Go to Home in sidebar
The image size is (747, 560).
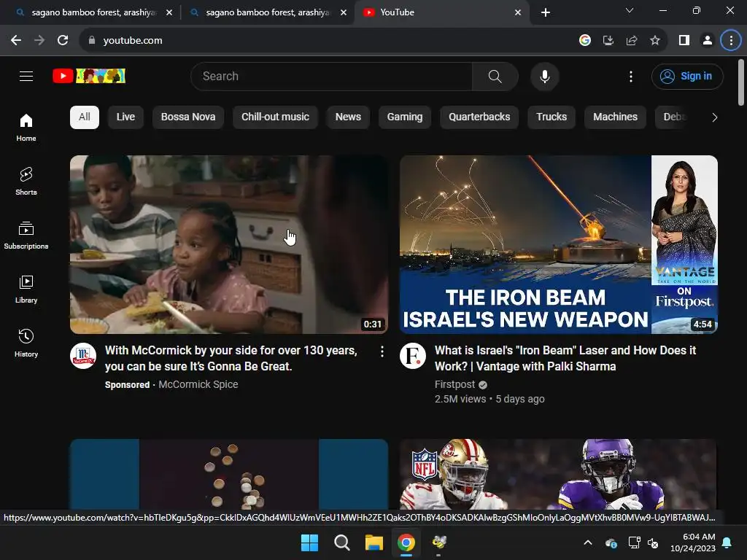pos(26,127)
